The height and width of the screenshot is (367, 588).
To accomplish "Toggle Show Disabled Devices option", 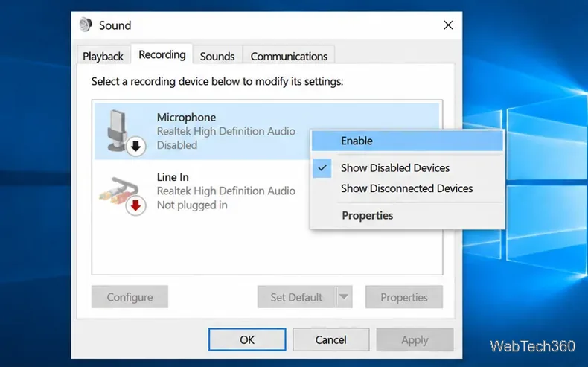I will 407,168.
